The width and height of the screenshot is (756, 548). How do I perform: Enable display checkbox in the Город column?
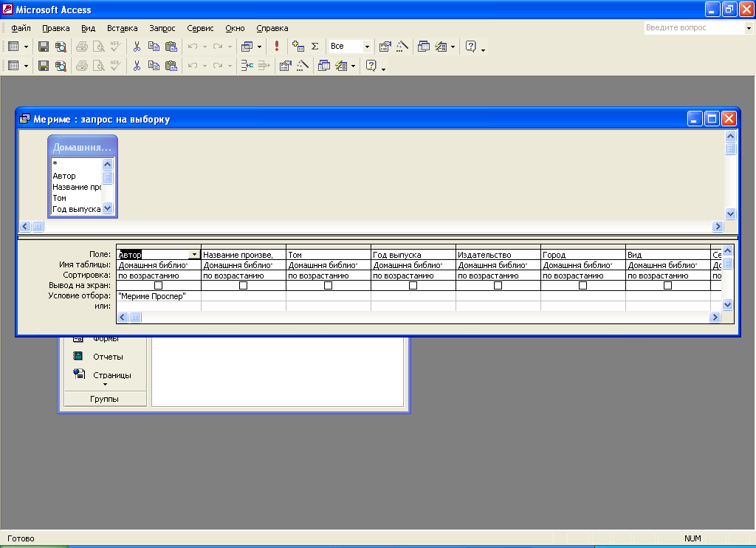pos(583,286)
